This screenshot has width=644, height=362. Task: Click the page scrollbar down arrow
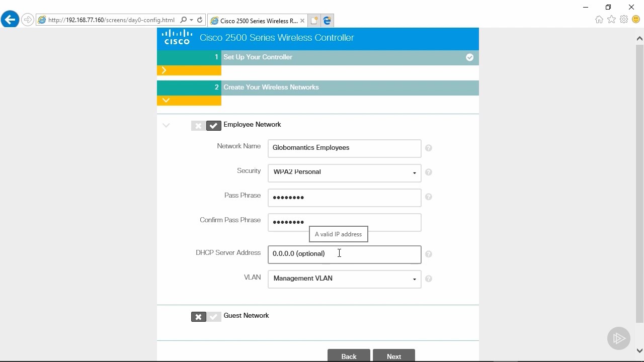(x=640, y=350)
